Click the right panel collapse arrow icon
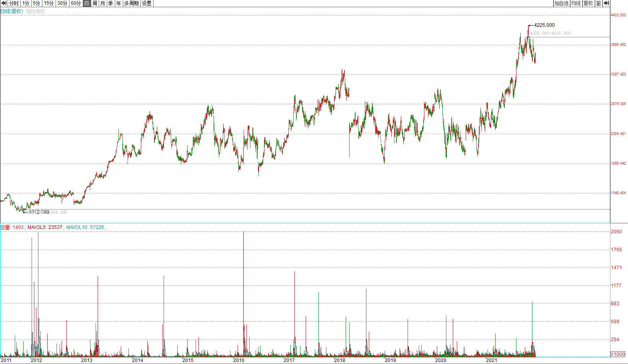This screenshot has width=628, height=364. point(606,3)
